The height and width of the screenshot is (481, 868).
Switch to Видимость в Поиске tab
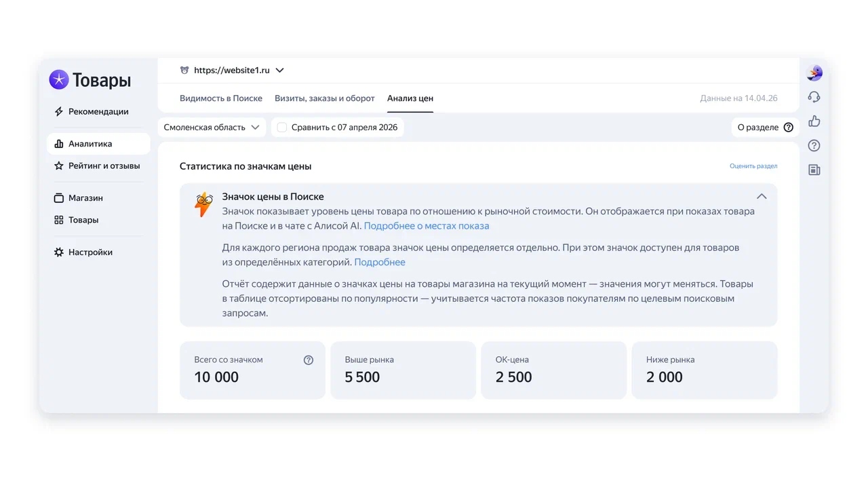220,98
